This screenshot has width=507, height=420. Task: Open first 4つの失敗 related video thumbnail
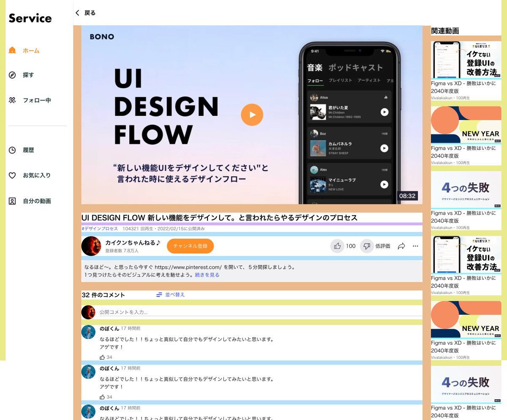pos(466,190)
